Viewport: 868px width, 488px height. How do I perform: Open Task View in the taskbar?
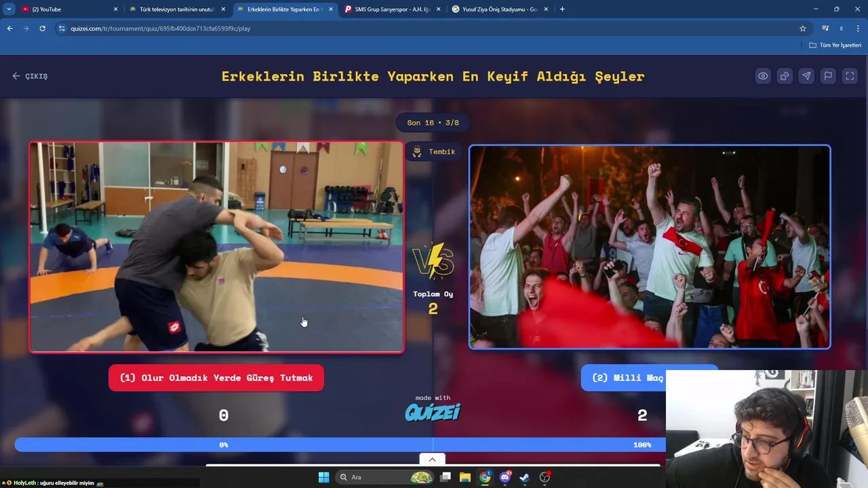pyautogui.click(x=446, y=477)
